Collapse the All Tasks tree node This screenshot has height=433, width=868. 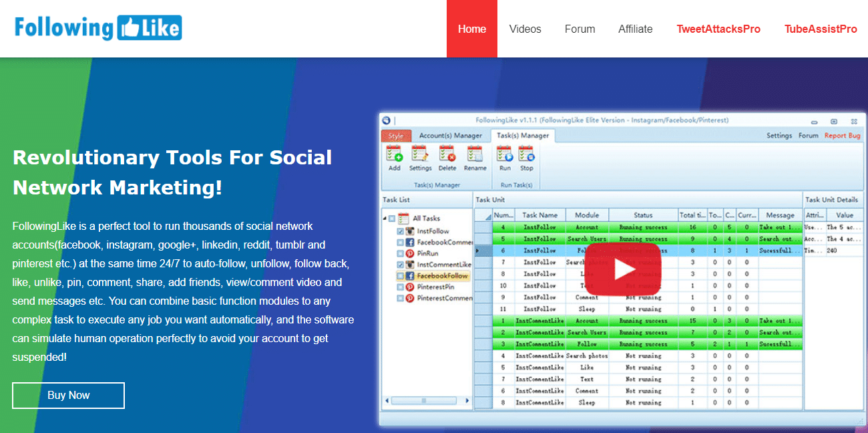(385, 219)
